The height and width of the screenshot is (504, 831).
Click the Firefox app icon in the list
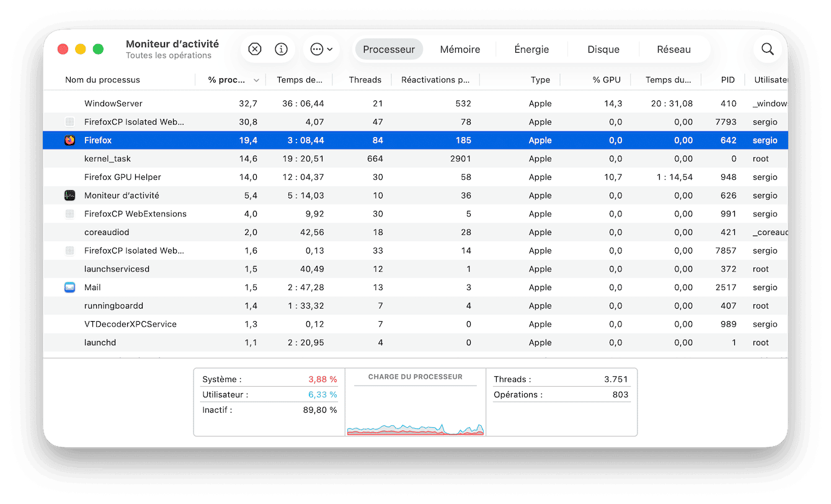[x=69, y=140]
